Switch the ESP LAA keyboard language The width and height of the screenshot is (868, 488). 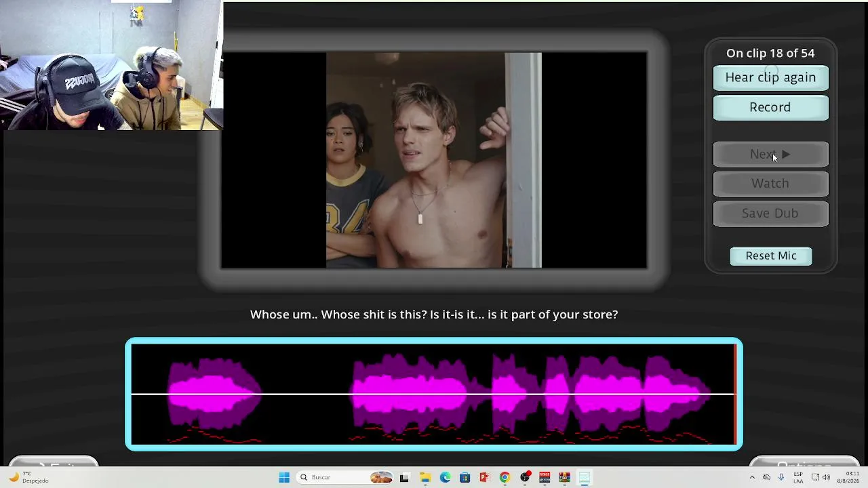(799, 478)
